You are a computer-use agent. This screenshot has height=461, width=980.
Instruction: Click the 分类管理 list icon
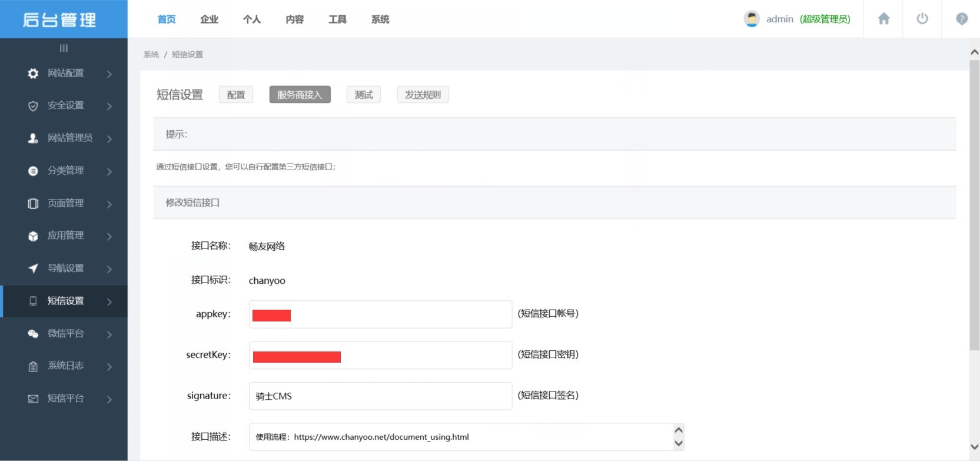(x=33, y=171)
